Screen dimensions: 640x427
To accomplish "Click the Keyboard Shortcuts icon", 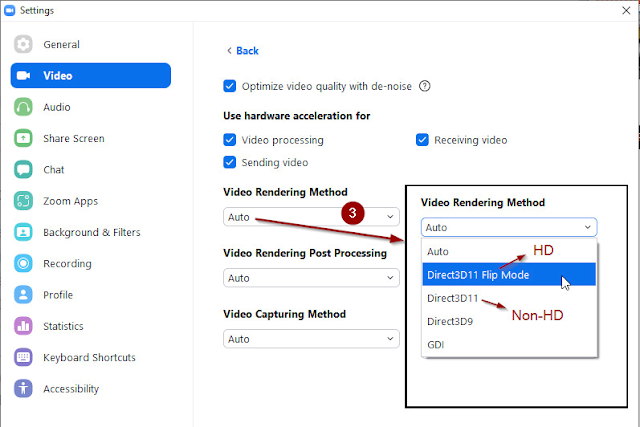I will [23, 357].
